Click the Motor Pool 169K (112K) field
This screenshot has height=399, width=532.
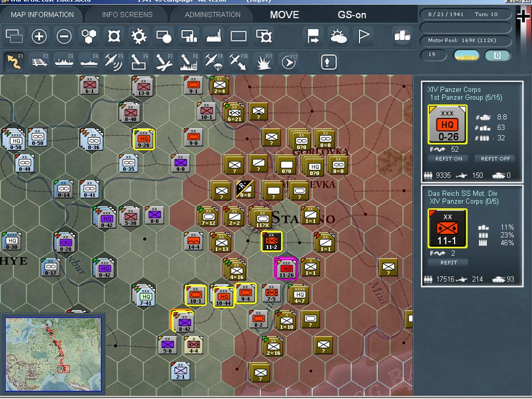(x=465, y=41)
